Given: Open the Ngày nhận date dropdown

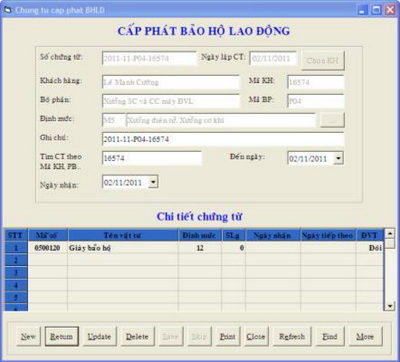Looking at the screenshot, I should (x=153, y=182).
